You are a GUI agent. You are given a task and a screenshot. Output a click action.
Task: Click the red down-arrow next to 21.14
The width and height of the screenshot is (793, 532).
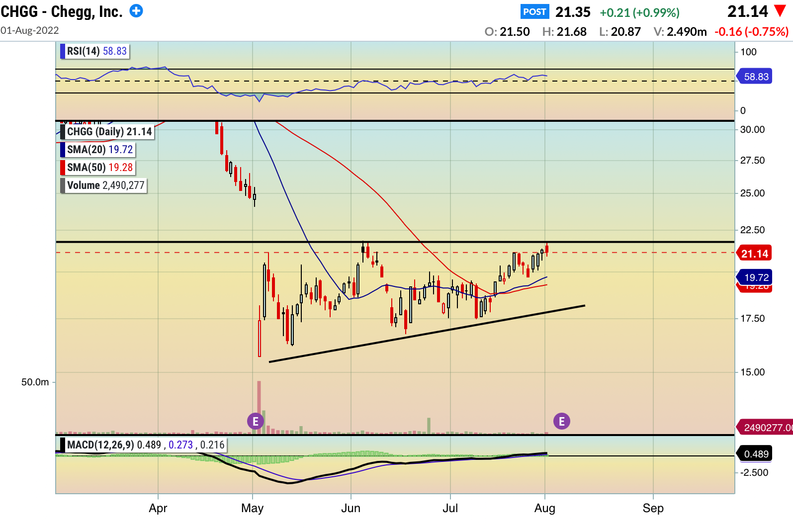point(781,11)
